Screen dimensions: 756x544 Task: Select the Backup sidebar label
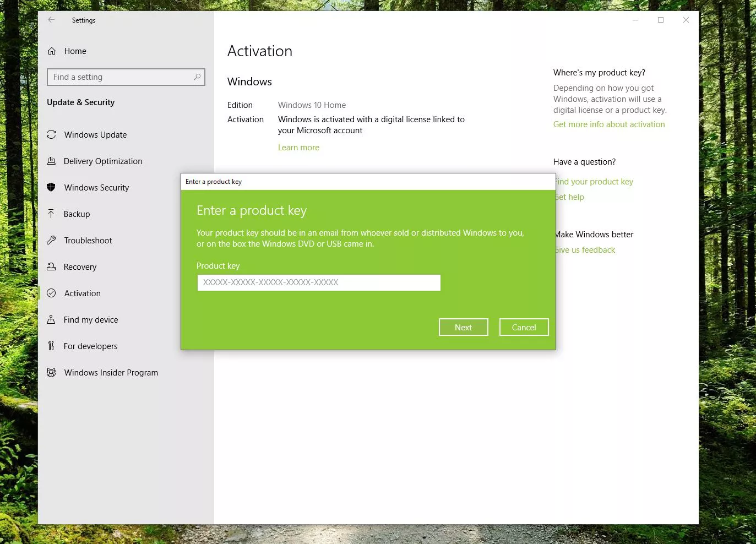click(x=77, y=214)
